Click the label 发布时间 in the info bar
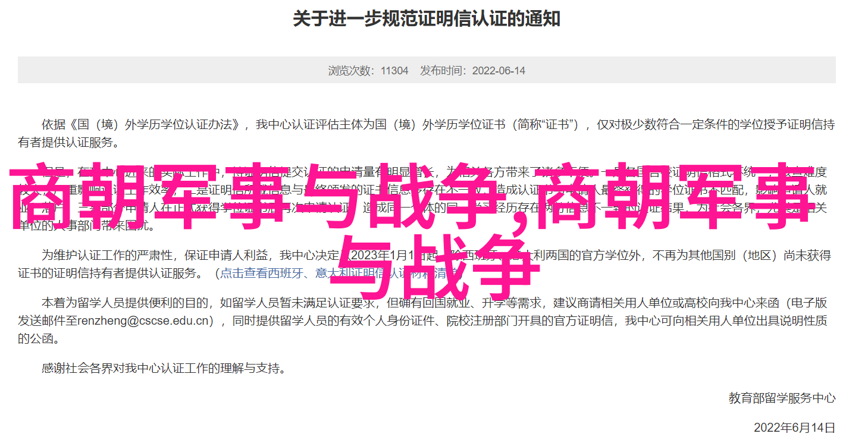868x446 pixels. coord(443,71)
